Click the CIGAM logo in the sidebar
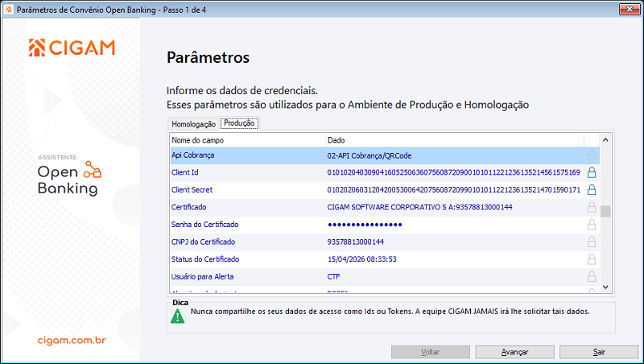 (x=72, y=48)
